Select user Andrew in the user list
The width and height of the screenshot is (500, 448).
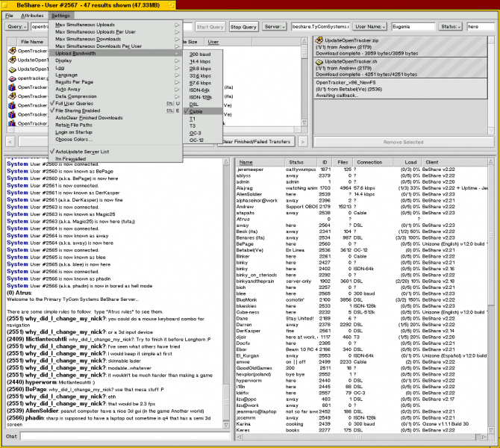(x=362, y=206)
